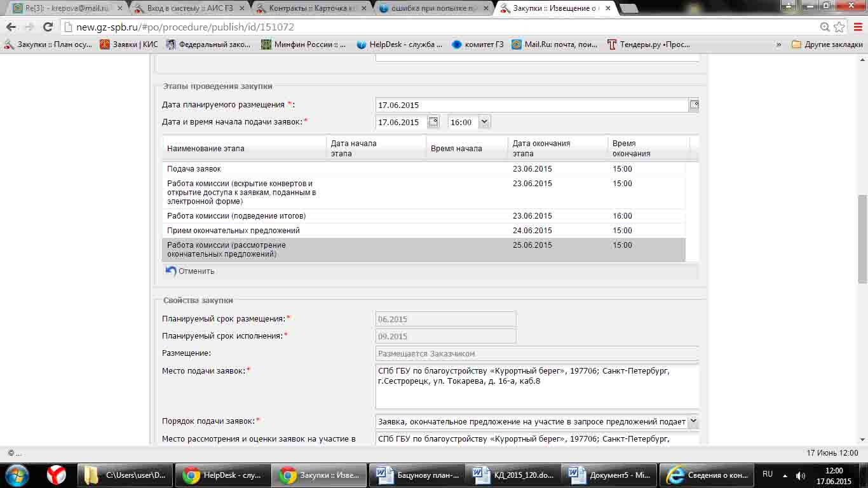This screenshot has width=868, height=488.
Task: Open the комитет ГЗ bookmark
Action: click(478, 44)
